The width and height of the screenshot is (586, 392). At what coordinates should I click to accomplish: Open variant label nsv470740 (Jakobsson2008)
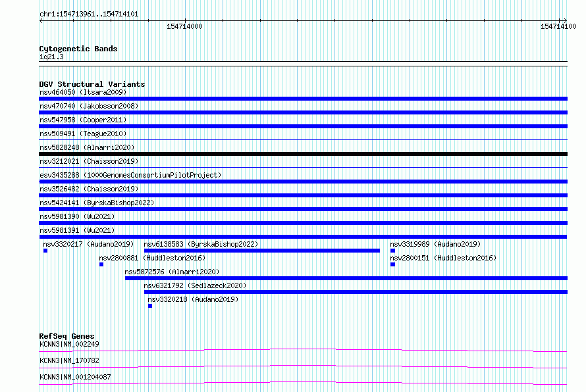pyautogui.click(x=89, y=106)
